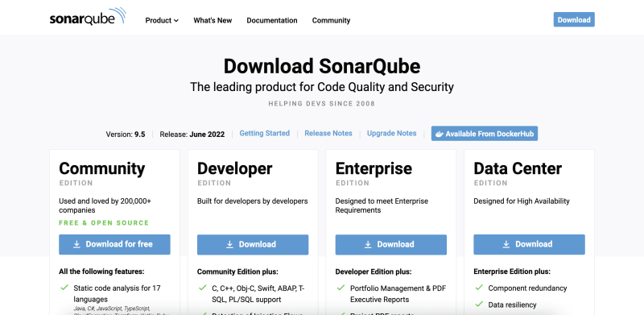
Task: Click 'Portfolio Management & PDF Executive Reports'
Action: [398, 293]
